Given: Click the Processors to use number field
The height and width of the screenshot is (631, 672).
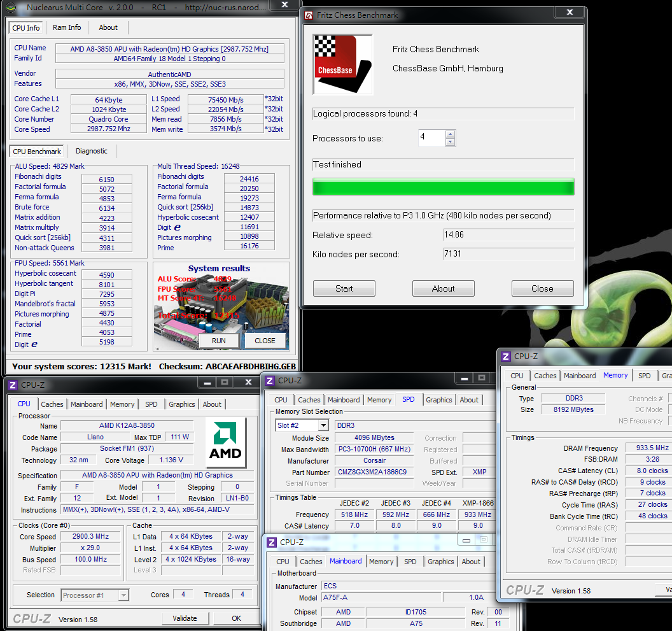Looking at the screenshot, I should (x=432, y=138).
